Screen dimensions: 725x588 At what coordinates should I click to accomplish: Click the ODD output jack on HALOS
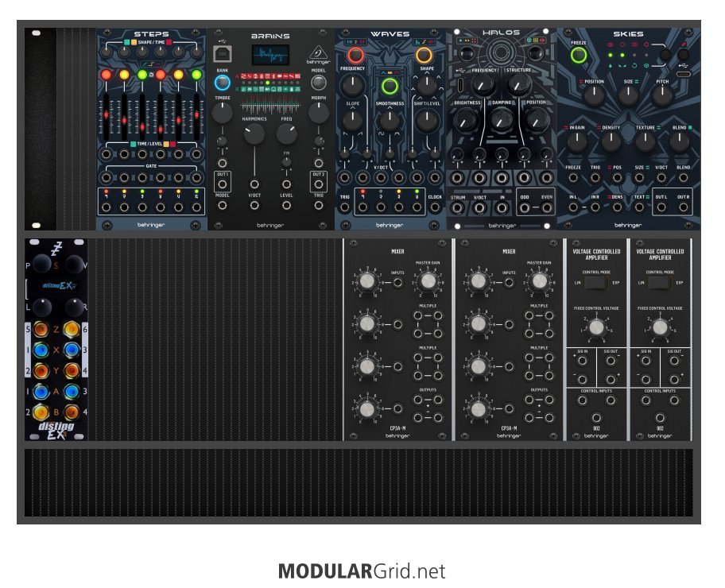pyautogui.click(x=525, y=207)
